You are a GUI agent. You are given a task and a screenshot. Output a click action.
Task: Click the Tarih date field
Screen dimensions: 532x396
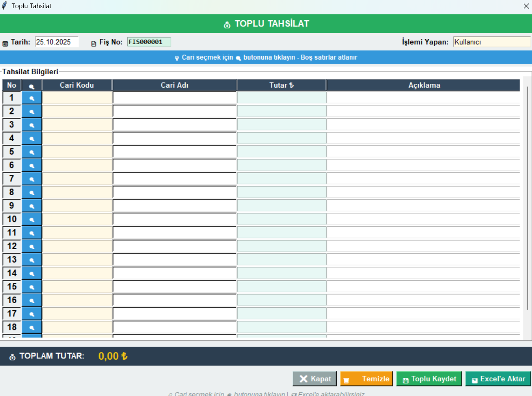(57, 42)
